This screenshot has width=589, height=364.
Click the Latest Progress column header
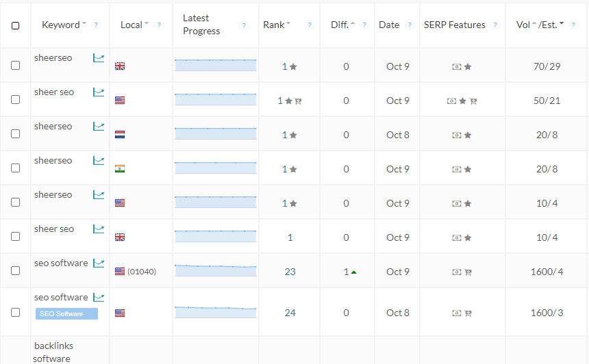point(201,25)
